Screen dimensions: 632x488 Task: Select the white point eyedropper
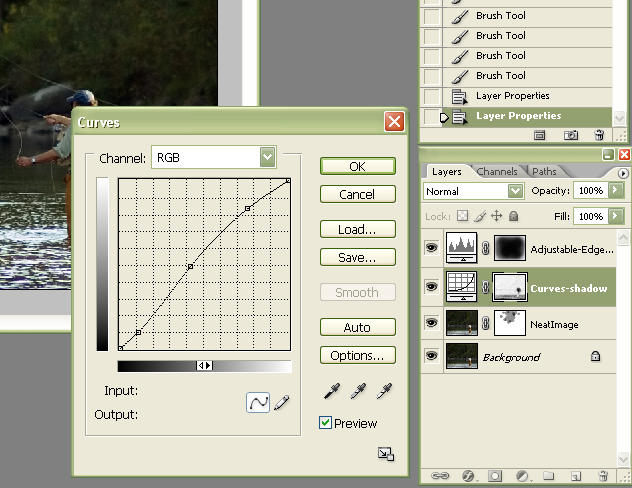384,391
